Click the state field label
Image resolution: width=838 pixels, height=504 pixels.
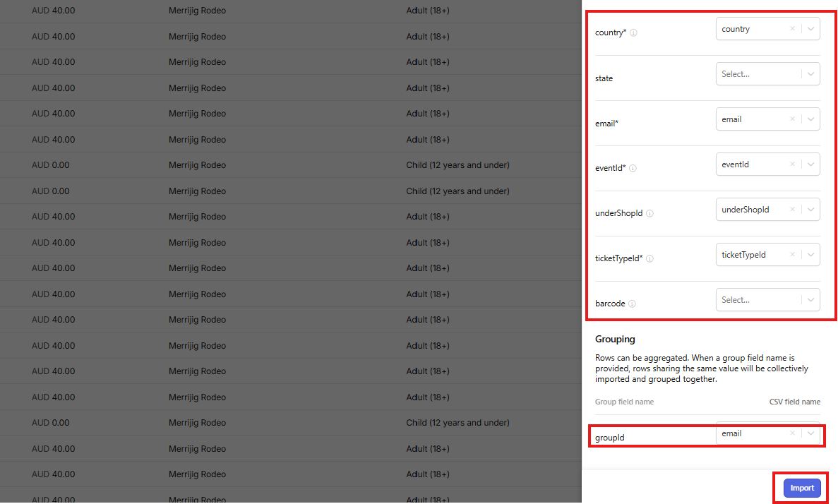pos(604,78)
